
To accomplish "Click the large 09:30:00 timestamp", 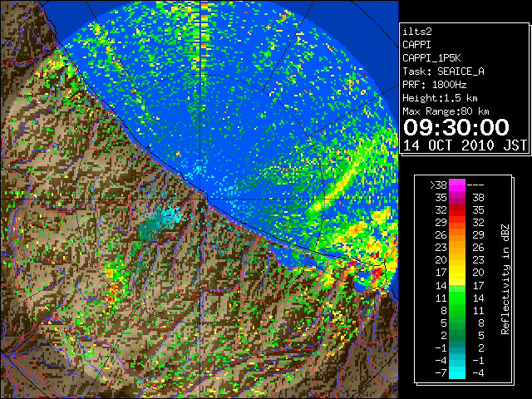I will pos(456,127).
